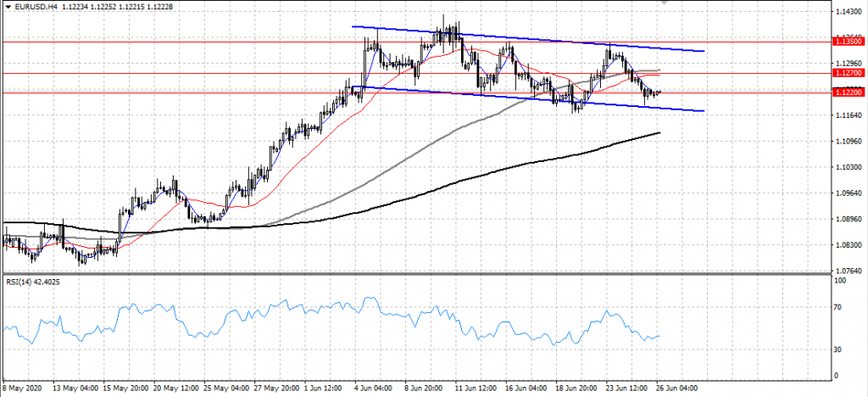Viewport: 868px width, 397px height.
Task: Select the red 1.12200 price level tag
Action: [849, 92]
